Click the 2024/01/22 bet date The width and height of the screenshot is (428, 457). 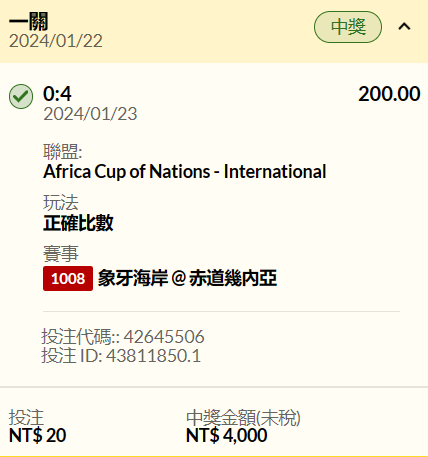click(56, 41)
